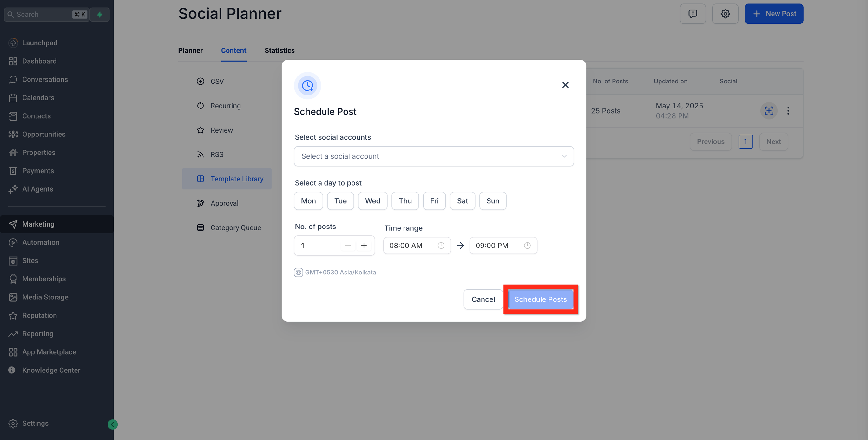Select Sunday as a posting day
The width and height of the screenshot is (868, 440).
coord(492,201)
